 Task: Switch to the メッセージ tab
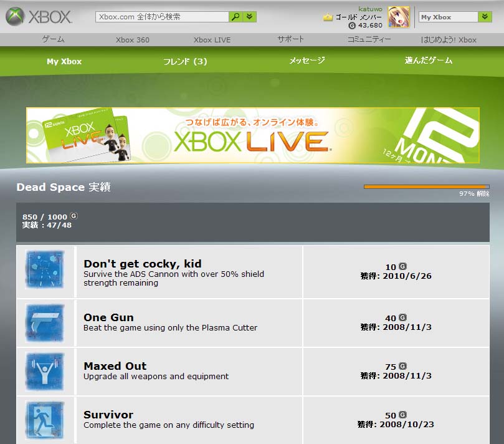tap(307, 60)
